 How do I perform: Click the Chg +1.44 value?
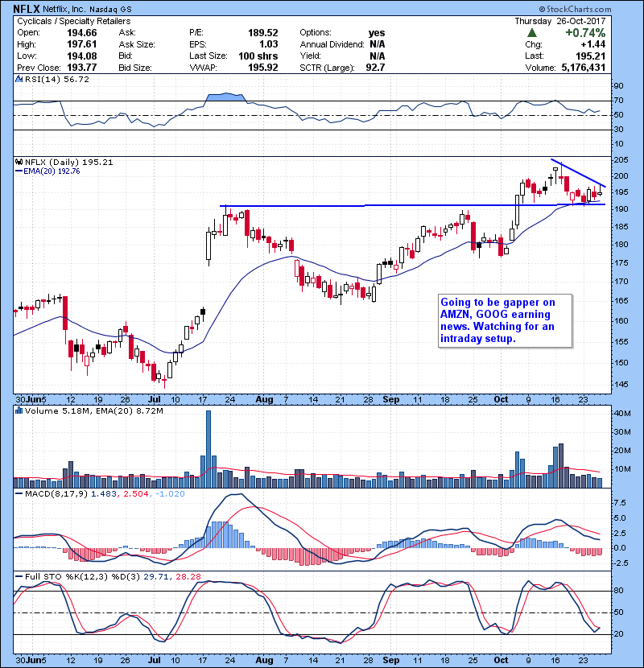pyautogui.click(x=592, y=44)
